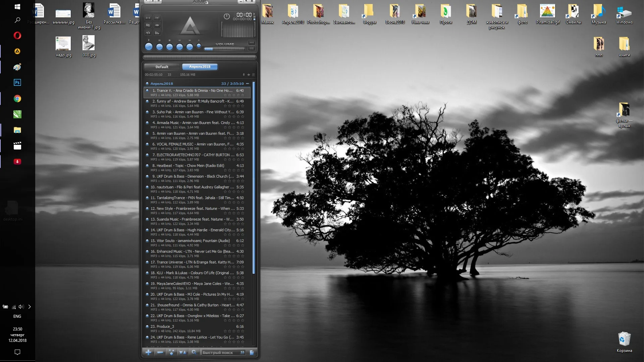644x362 pixels.
Task: Open the playlist sorting arrows button
Action: coord(183,352)
